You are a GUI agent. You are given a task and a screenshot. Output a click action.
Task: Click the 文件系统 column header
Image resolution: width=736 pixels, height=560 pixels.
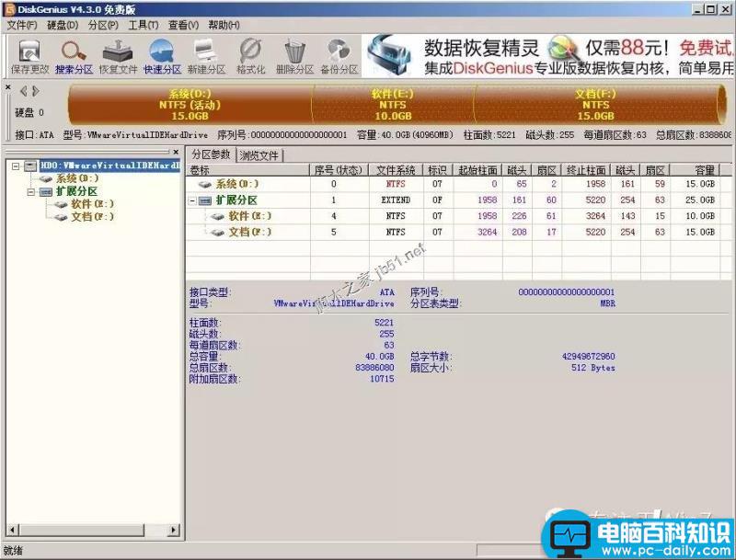pos(396,170)
